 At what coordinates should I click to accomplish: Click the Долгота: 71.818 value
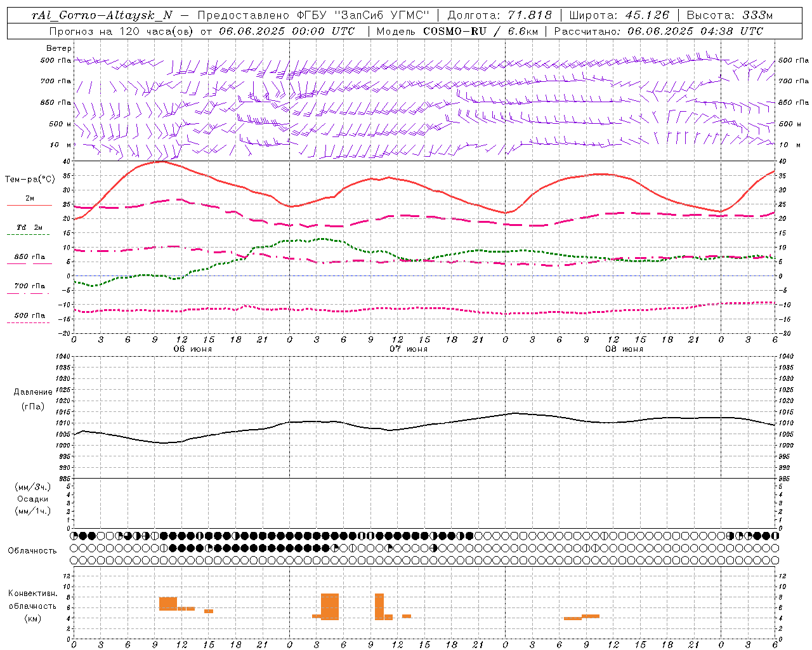500,15
